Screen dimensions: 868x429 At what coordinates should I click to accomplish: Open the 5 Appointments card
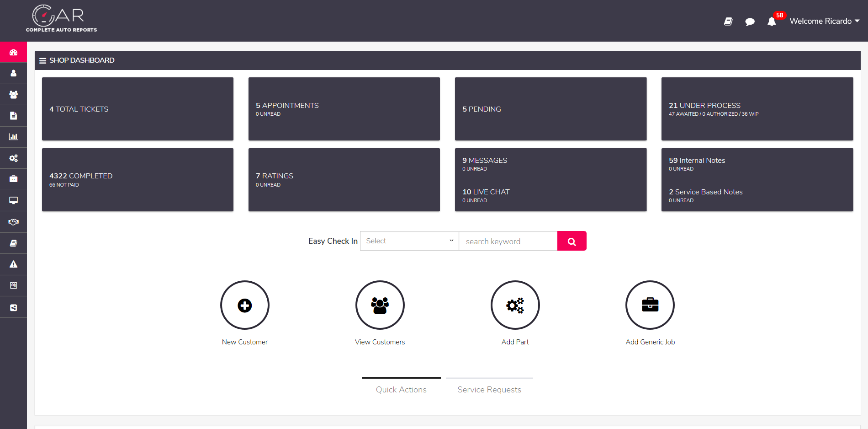click(344, 109)
